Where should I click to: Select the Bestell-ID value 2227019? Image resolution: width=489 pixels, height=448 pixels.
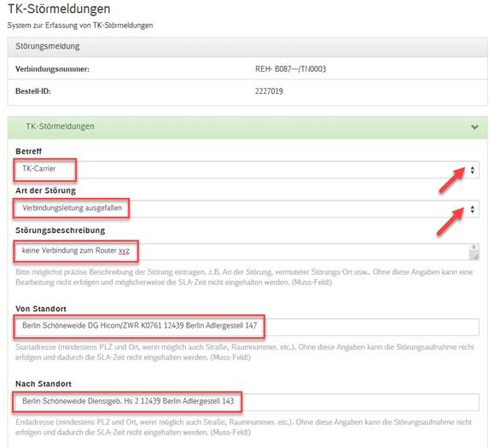[x=269, y=91]
